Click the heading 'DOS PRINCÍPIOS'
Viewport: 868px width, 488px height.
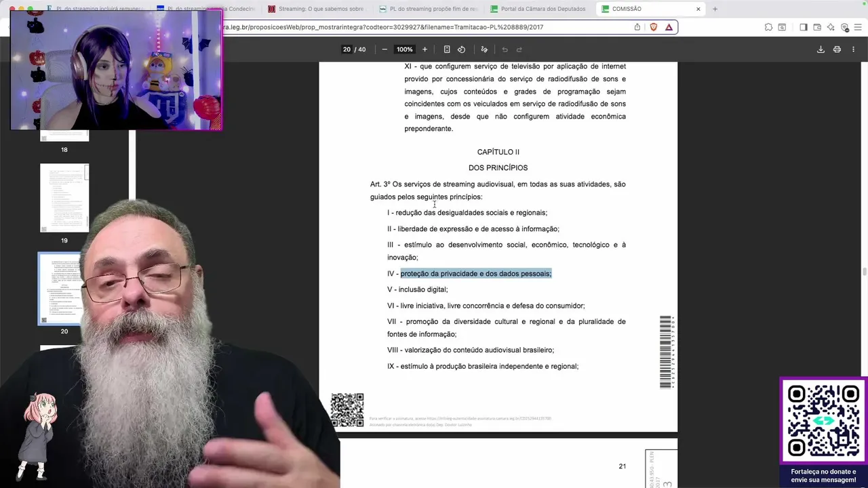click(x=498, y=168)
